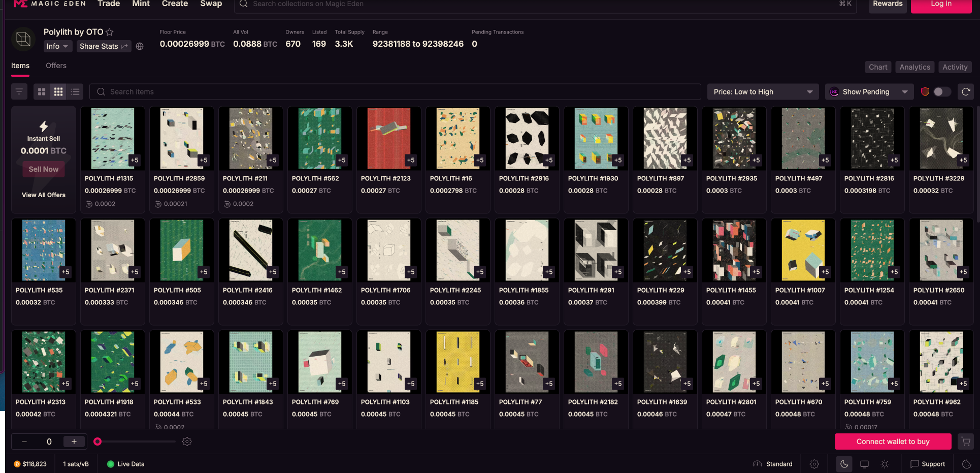
Task: Click the Connect wallet to buy button
Action: pos(893,442)
